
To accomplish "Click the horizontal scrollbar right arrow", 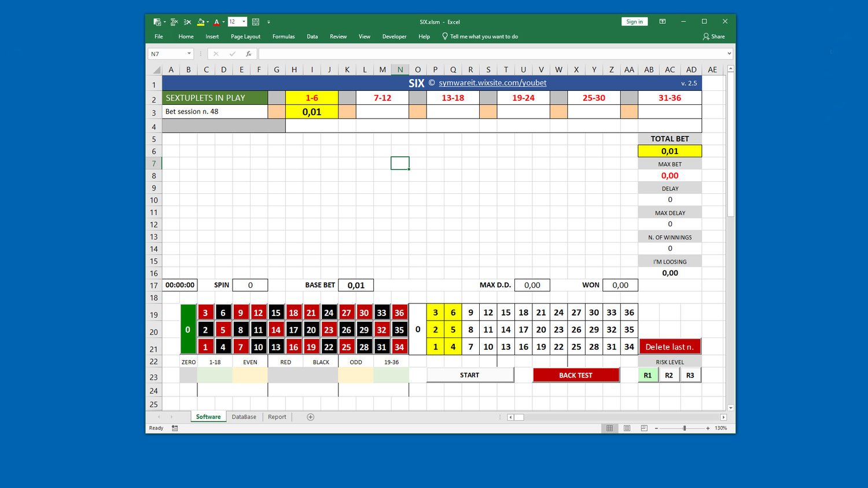I will coord(723,417).
